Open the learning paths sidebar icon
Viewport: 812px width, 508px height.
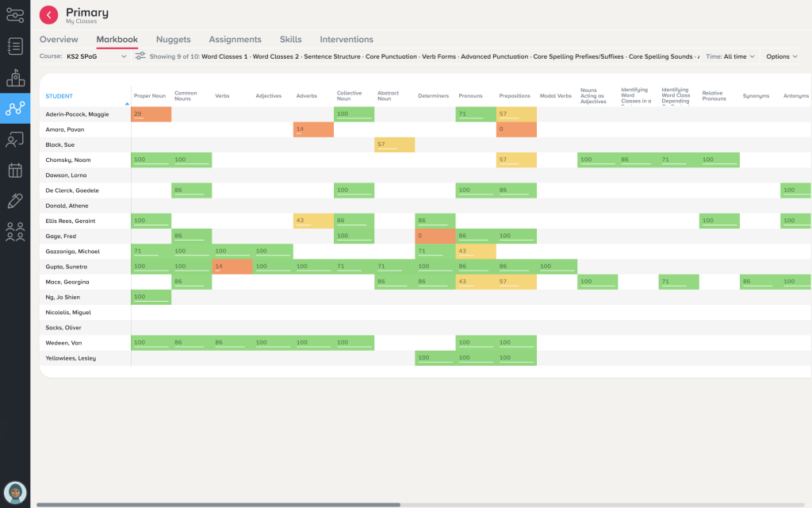coord(15,15)
